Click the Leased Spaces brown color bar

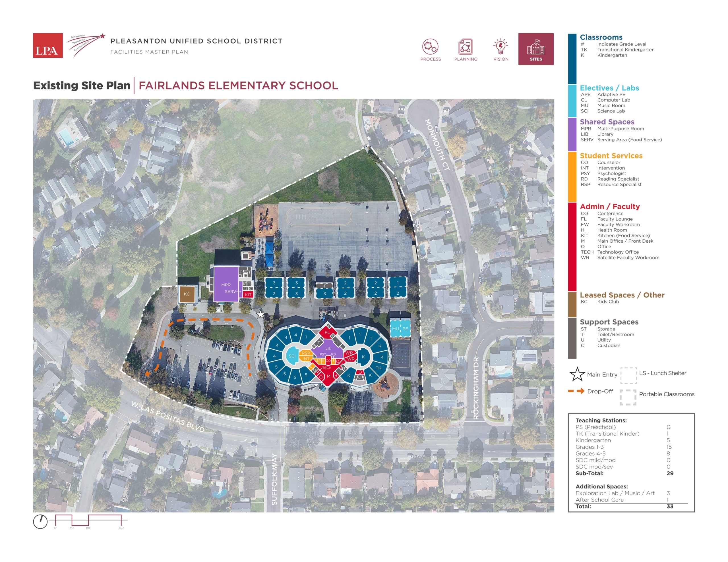(572, 305)
